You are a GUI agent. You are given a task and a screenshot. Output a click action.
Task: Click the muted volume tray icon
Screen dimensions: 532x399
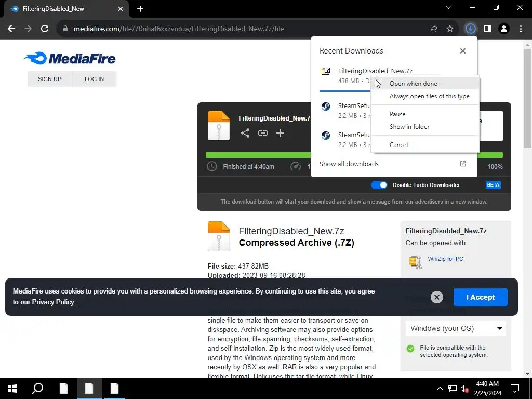(x=464, y=389)
